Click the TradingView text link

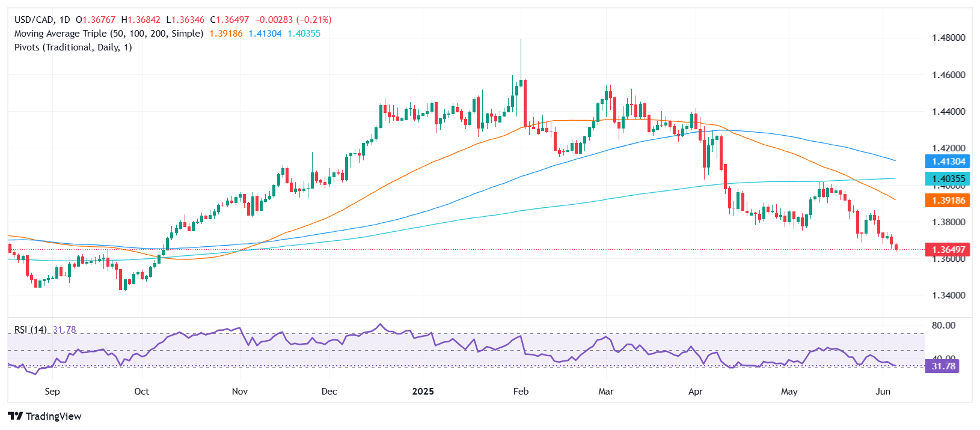point(54,416)
